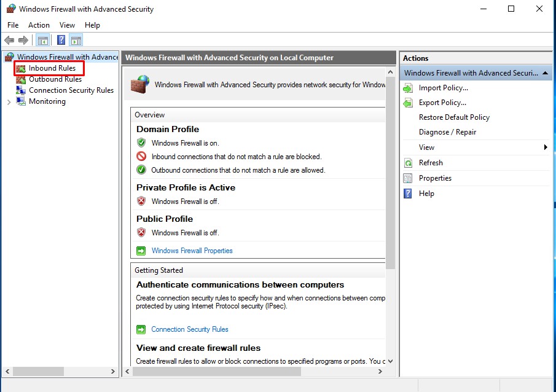
Task: Click Import Policy... action
Action: (x=443, y=88)
